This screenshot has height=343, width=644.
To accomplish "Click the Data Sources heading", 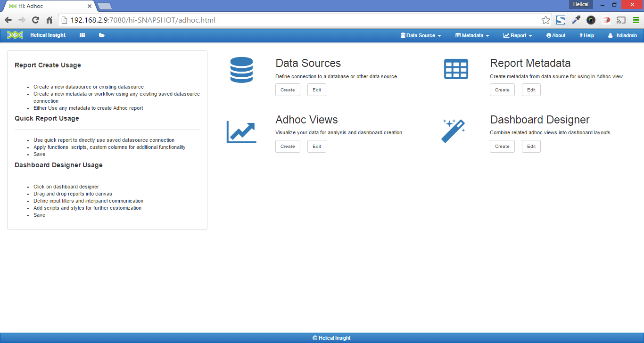I will (x=308, y=63).
